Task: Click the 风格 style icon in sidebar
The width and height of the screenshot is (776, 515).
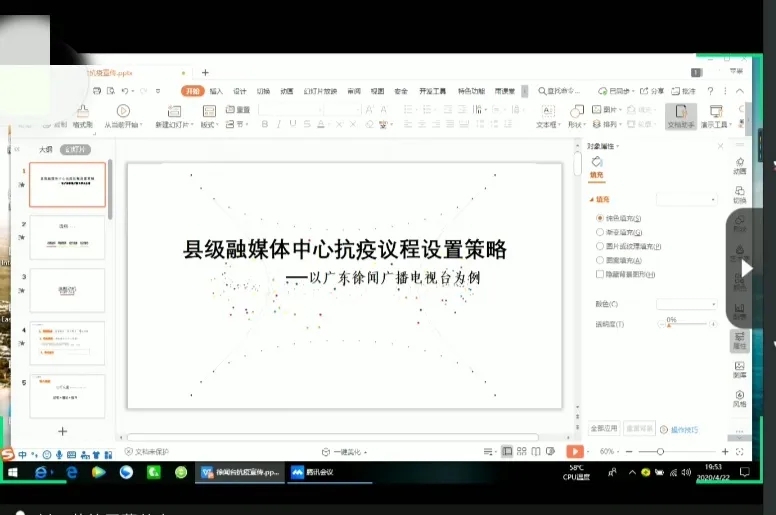Action: coord(739,396)
